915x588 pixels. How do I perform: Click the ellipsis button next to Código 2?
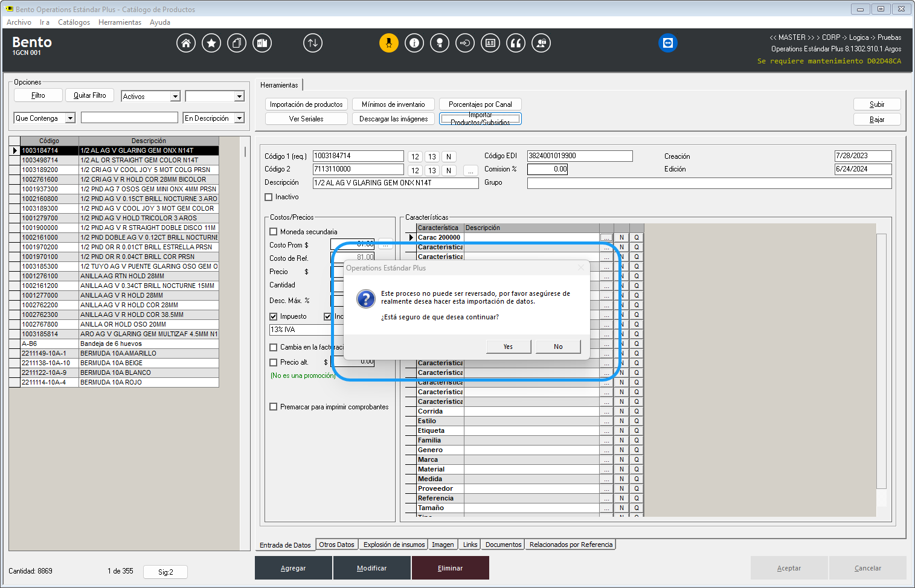470,170
